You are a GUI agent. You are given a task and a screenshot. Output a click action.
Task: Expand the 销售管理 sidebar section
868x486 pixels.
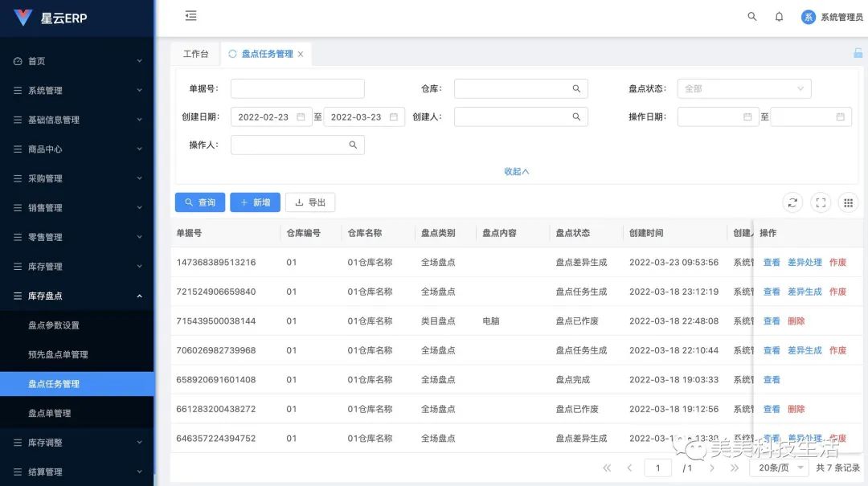point(76,207)
